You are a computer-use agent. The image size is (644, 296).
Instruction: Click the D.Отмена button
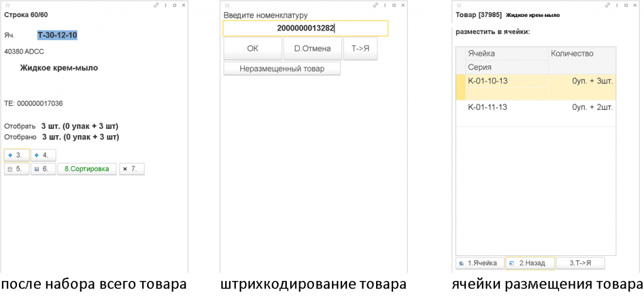point(313,48)
